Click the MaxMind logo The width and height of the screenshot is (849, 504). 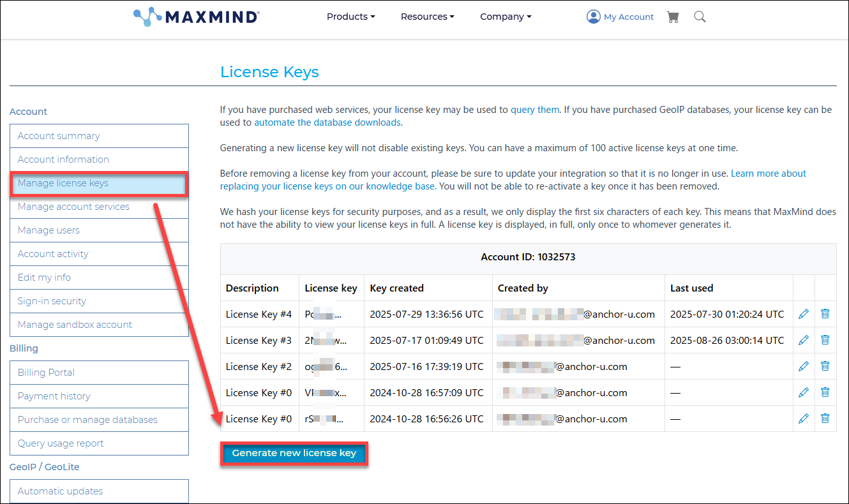tap(196, 17)
